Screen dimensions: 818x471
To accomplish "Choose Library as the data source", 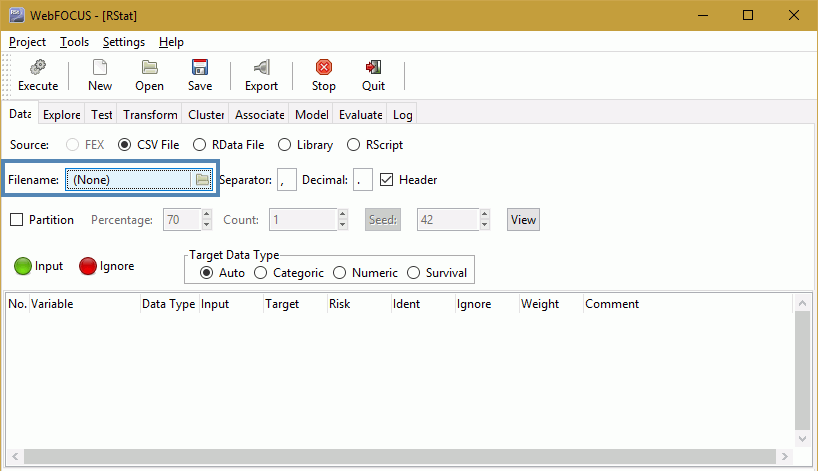I will pyautogui.click(x=284, y=144).
